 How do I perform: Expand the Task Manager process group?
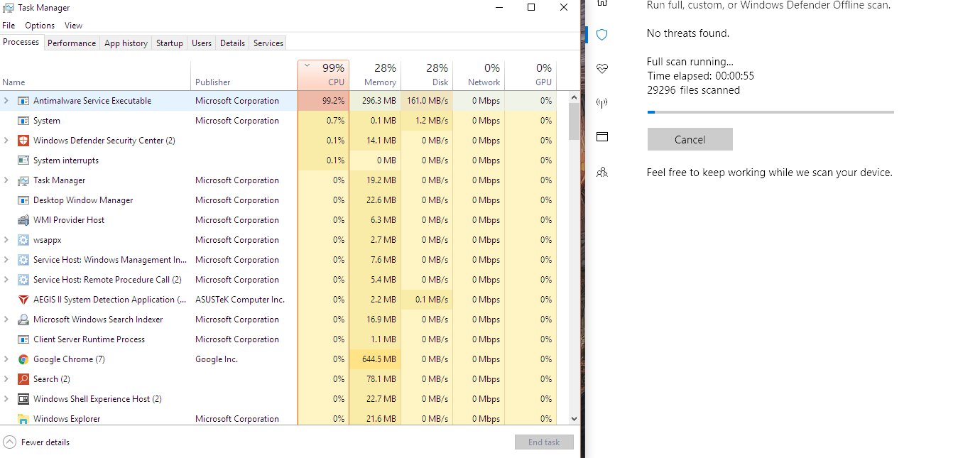pyautogui.click(x=6, y=180)
